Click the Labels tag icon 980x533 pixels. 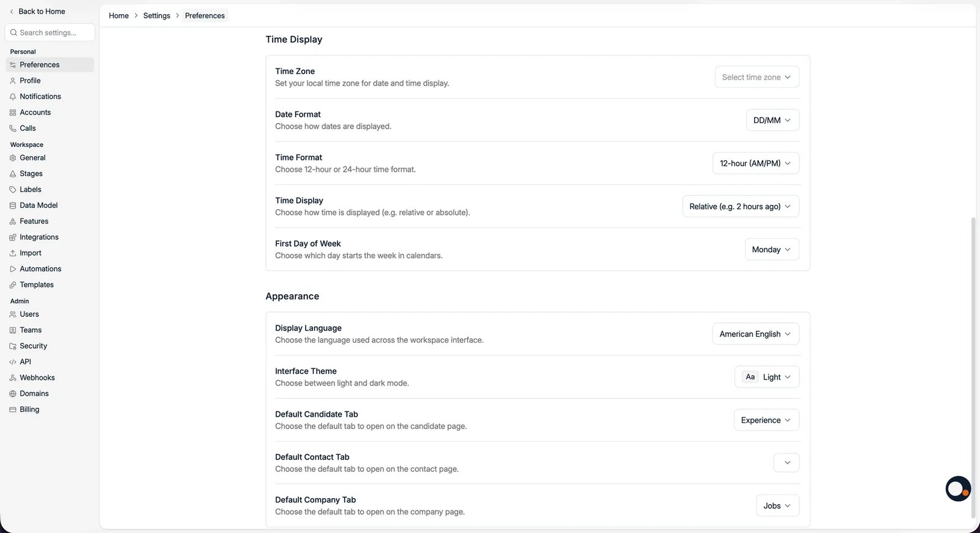[x=13, y=190]
